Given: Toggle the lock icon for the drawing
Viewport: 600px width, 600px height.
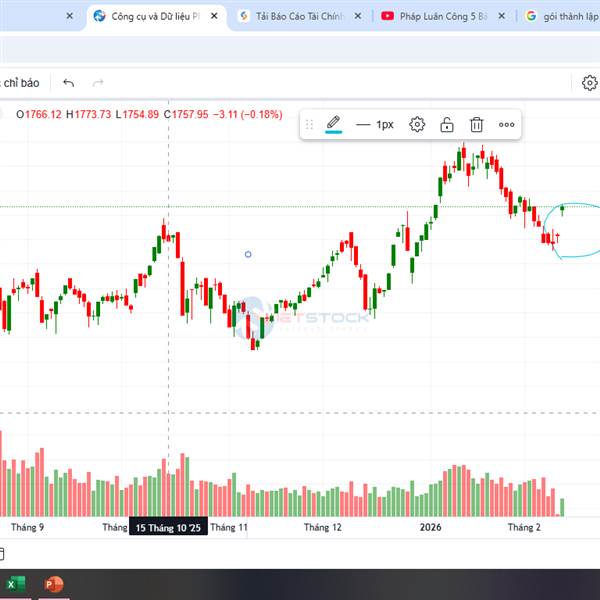Looking at the screenshot, I should [447, 125].
